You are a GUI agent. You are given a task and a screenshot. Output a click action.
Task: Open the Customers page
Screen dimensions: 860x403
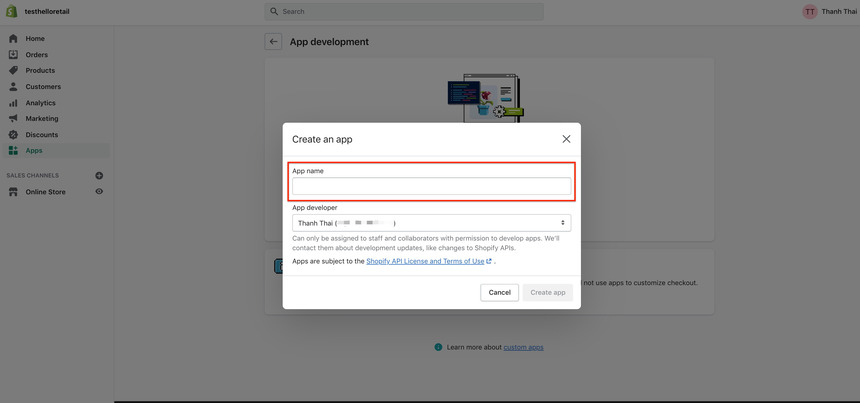[43, 86]
